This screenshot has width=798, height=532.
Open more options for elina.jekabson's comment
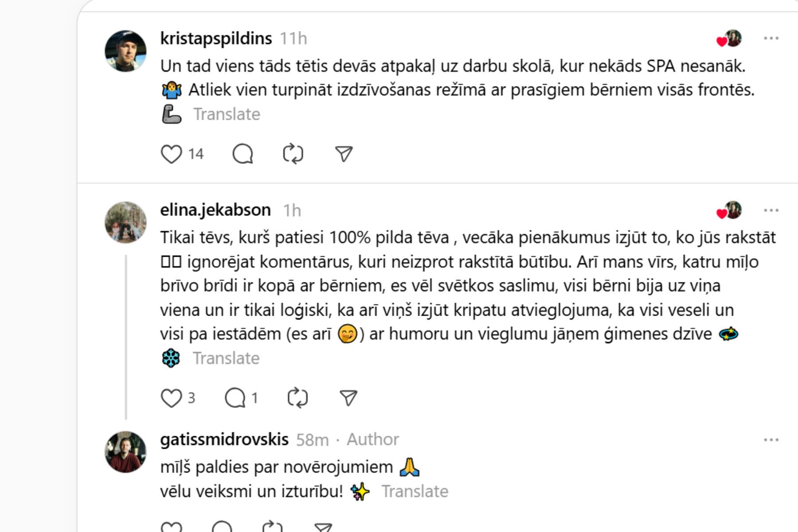(x=771, y=211)
